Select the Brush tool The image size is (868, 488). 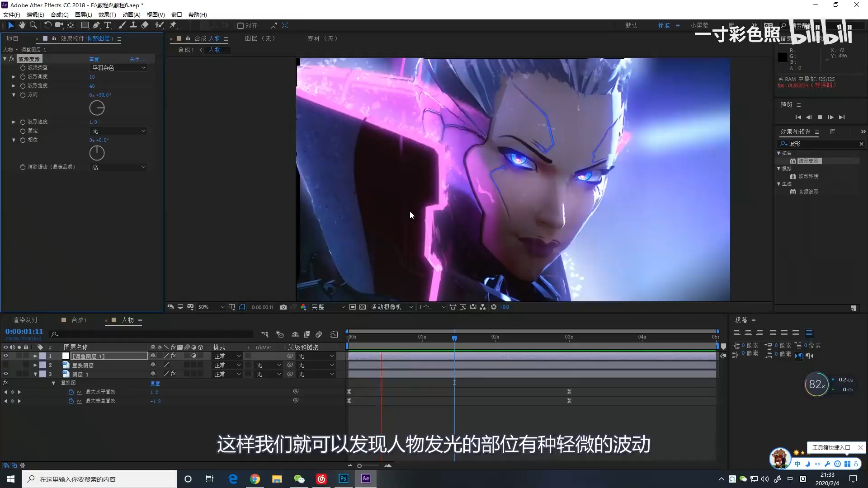(122, 25)
